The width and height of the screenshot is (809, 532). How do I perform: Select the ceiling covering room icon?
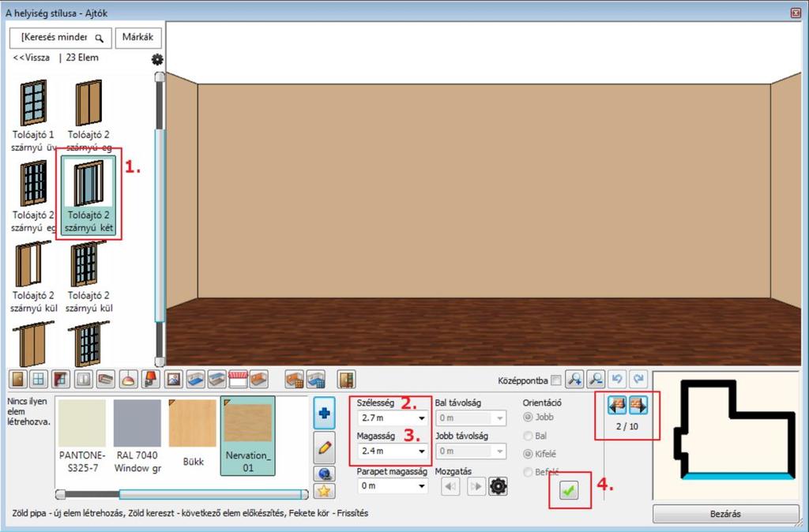pos(216,380)
